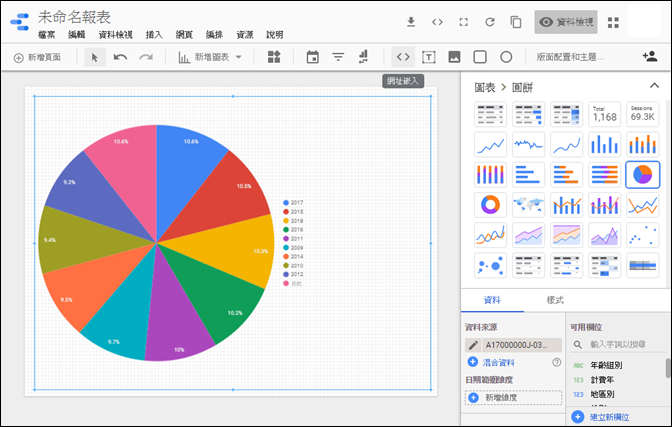Click 混合資料 link

pyautogui.click(x=498, y=363)
